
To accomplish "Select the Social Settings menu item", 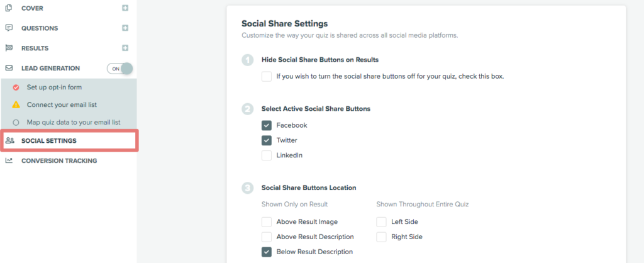I will 69,140.
